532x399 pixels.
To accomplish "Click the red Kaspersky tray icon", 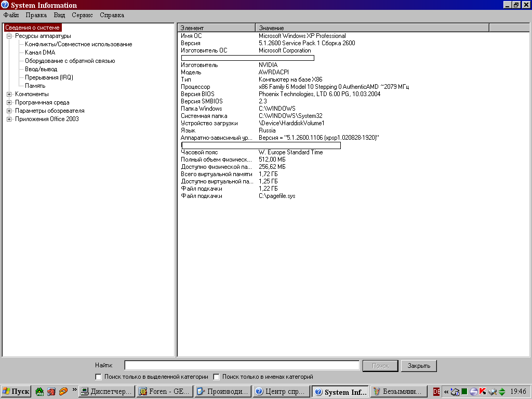I will click(x=483, y=392).
